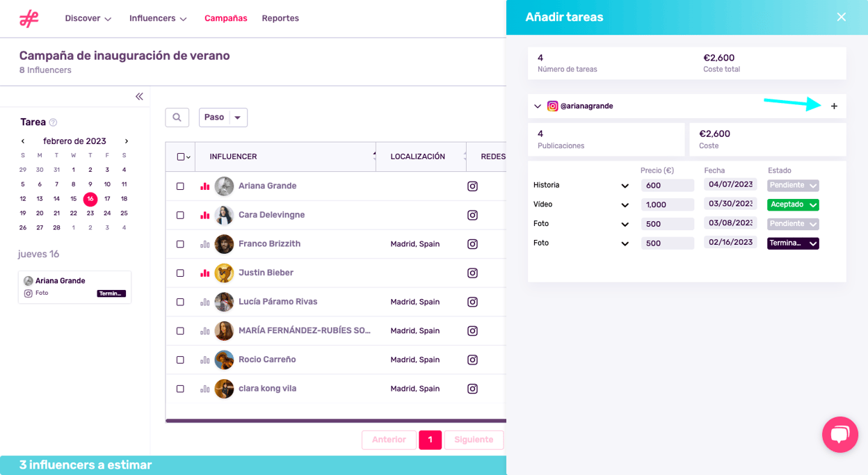Go to next month in calendar
The height and width of the screenshot is (475, 868).
(x=126, y=141)
